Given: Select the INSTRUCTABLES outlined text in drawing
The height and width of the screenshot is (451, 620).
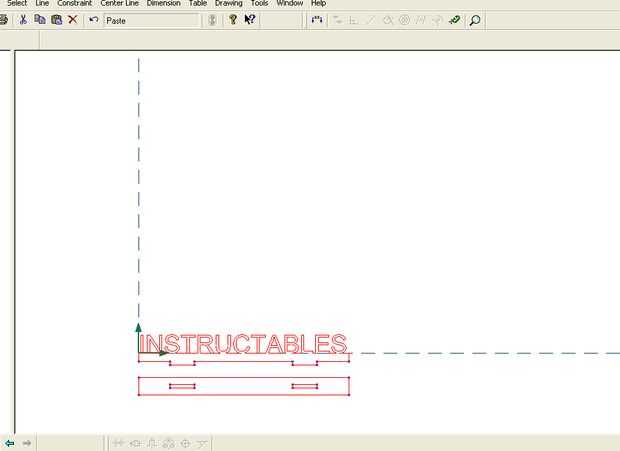Looking at the screenshot, I should point(243,343).
